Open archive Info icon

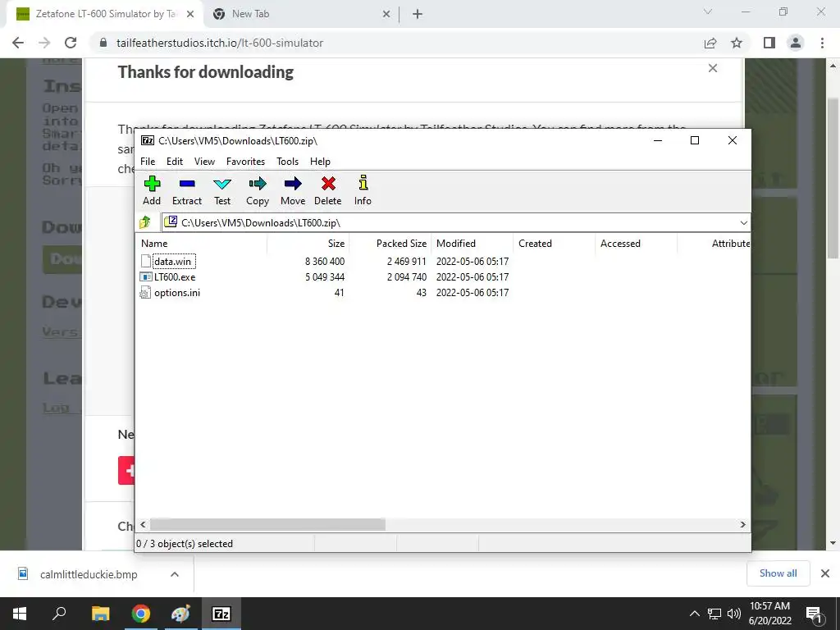coord(363,183)
